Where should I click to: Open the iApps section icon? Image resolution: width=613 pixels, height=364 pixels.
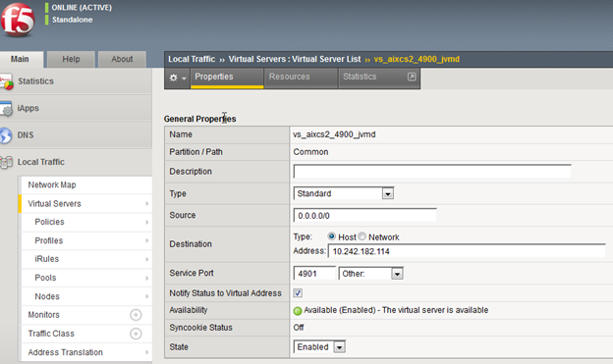6,109
